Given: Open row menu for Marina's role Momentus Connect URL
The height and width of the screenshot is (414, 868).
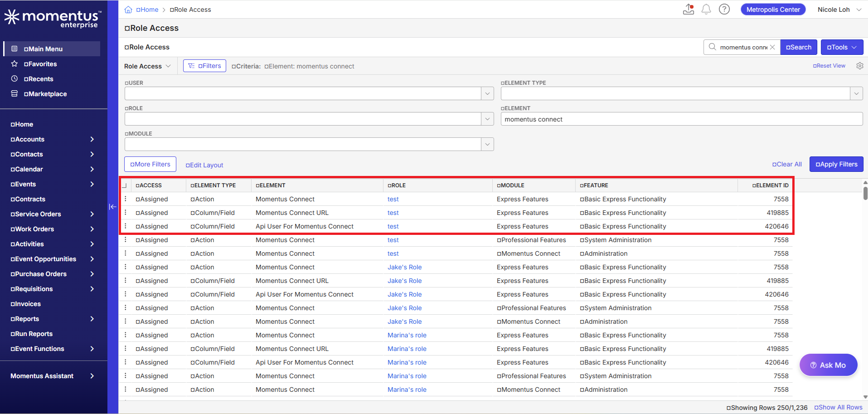Looking at the screenshot, I should (x=126, y=349).
